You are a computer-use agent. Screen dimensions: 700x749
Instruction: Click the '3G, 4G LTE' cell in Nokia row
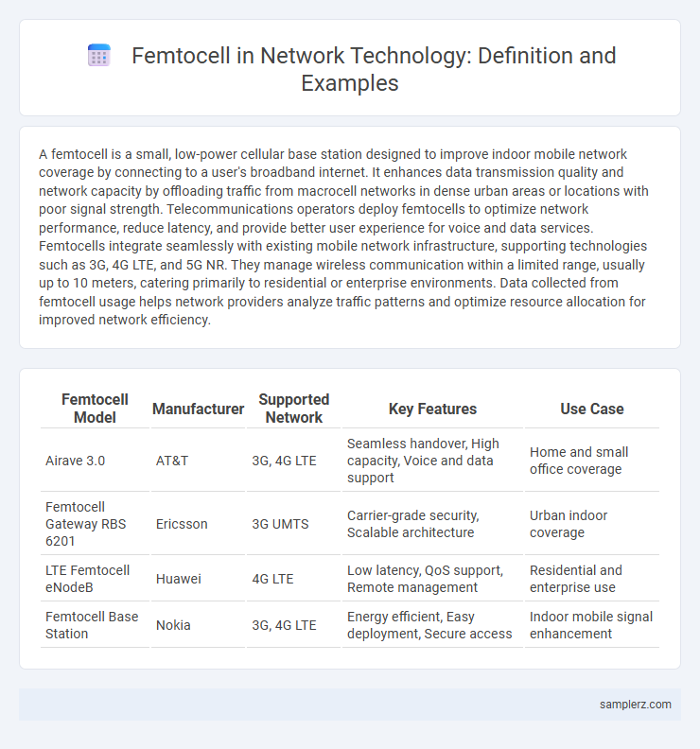pyautogui.click(x=294, y=625)
